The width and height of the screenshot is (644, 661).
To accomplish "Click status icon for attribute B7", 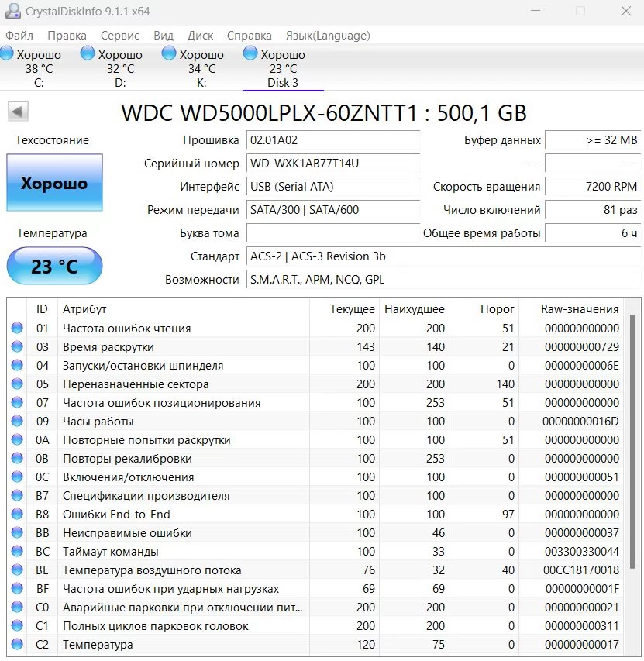I will (17, 495).
